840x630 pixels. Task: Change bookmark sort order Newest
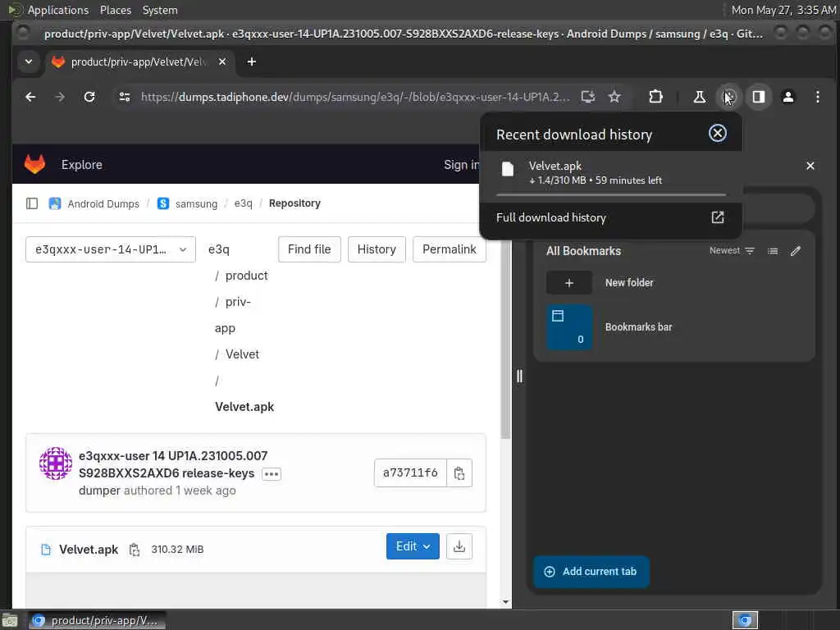tap(732, 251)
